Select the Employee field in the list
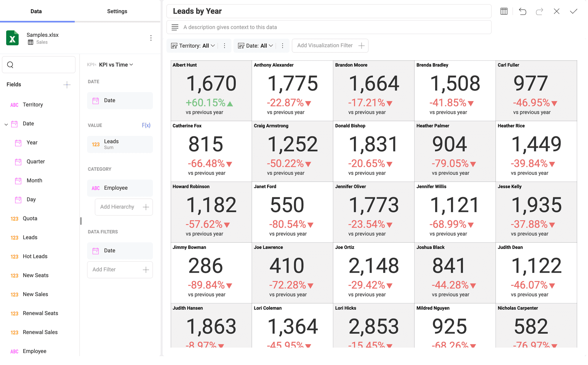 point(34,351)
